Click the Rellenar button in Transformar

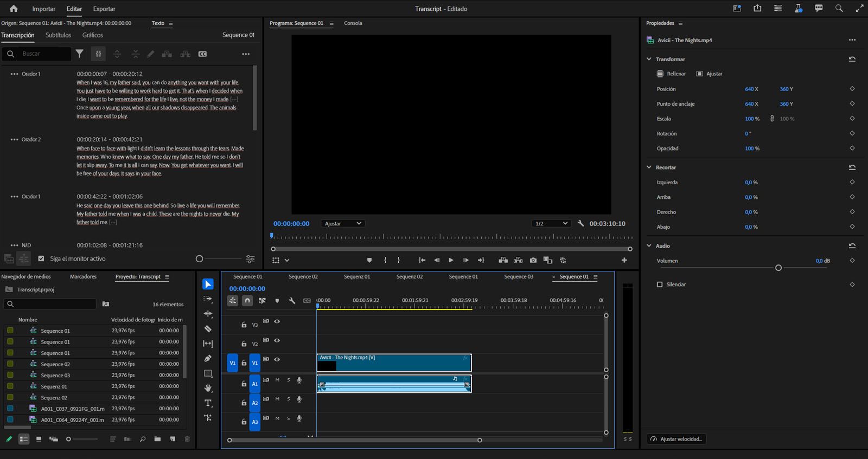(672, 74)
